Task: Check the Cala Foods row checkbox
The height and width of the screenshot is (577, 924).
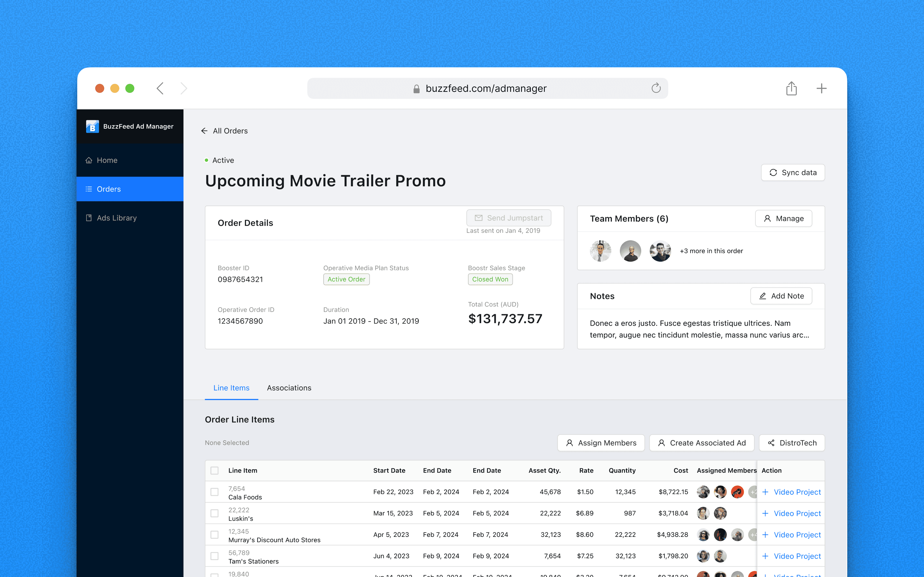Action: (x=215, y=492)
